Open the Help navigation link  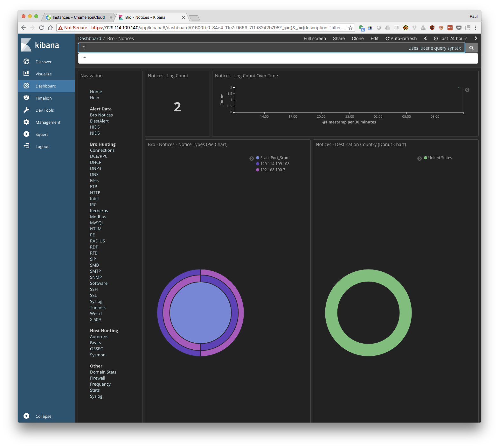(x=94, y=98)
